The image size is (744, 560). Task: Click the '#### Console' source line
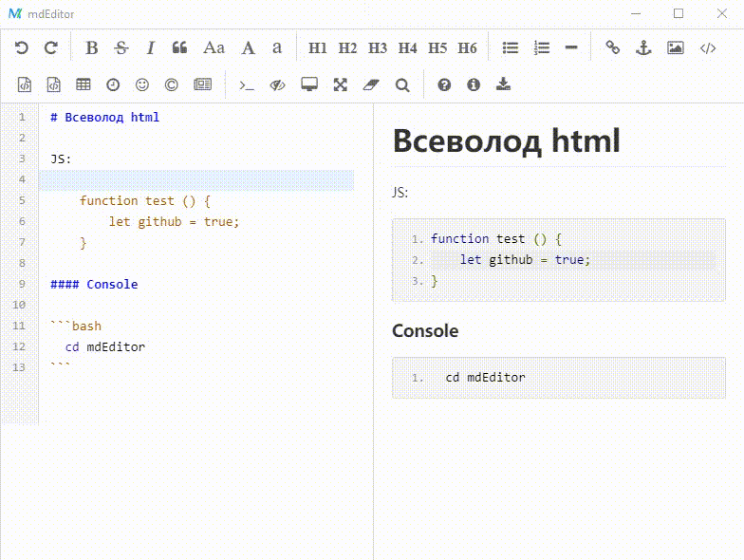point(94,285)
